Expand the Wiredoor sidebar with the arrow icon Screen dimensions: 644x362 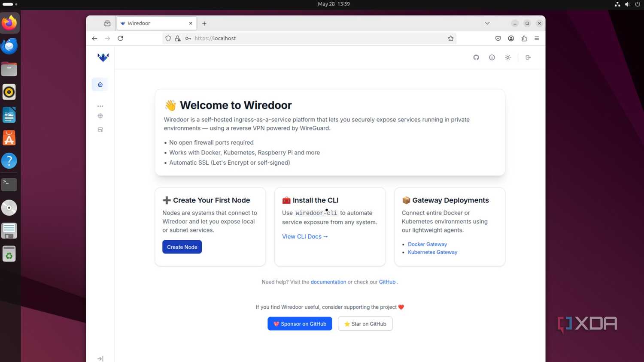(x=100, y=359)
